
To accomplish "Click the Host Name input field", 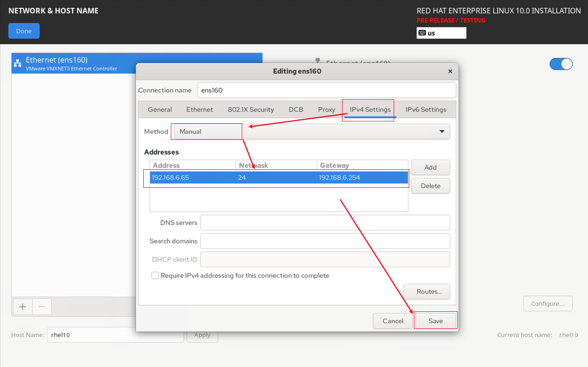I will click(x=115, y=335).
